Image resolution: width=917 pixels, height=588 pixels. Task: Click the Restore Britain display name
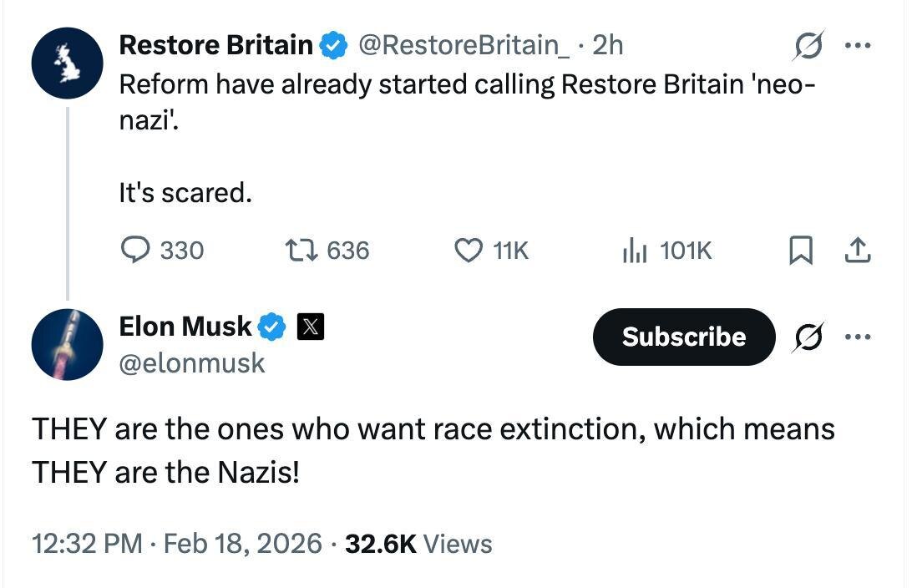tap(215, 45)
